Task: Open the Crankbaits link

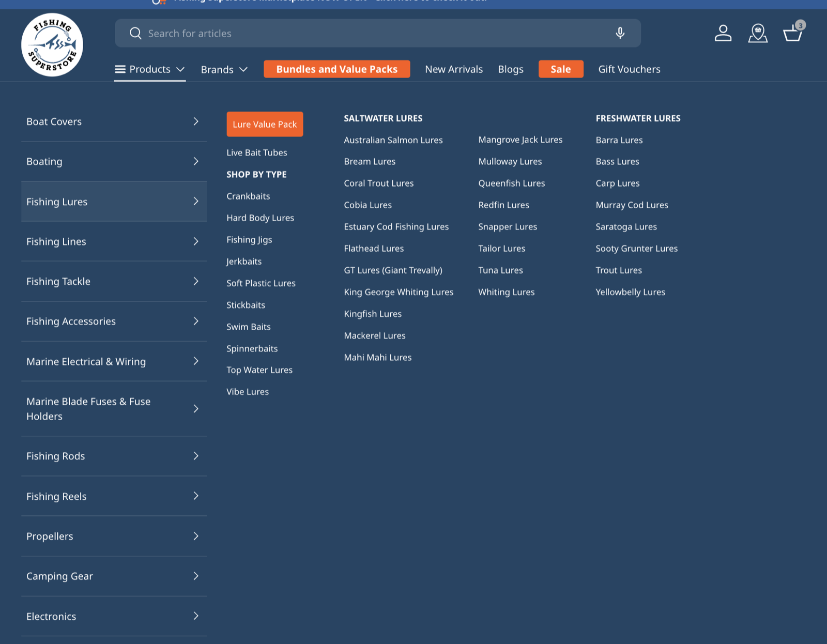Action: click(248, 196)
